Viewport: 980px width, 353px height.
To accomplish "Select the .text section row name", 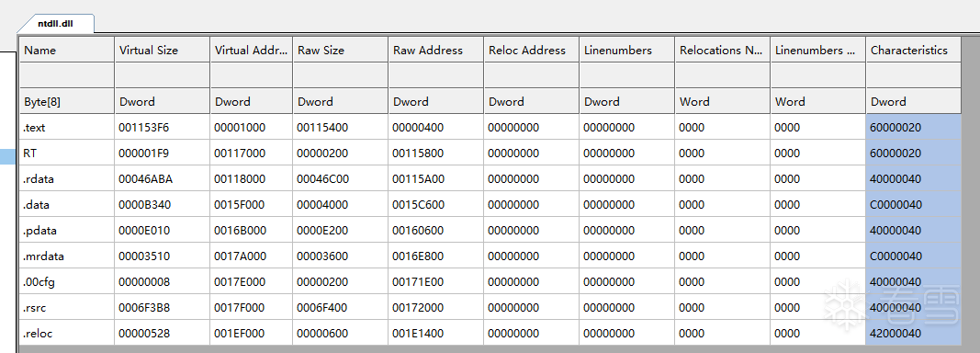I will [66, 128].
